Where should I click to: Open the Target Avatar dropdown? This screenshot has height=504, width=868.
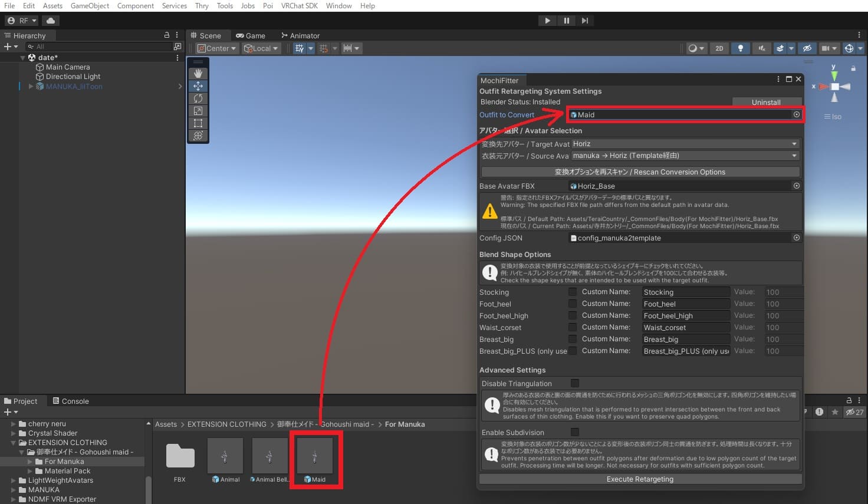click(685, 144)
